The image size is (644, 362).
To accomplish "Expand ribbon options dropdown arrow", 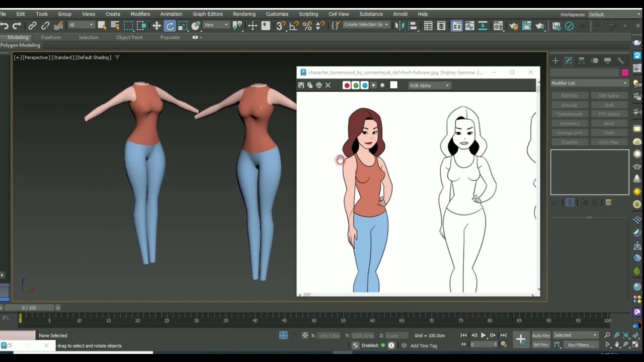I will point(201,37).
